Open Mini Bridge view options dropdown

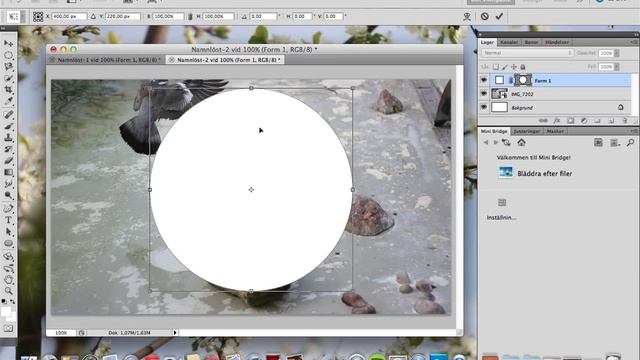click(614, 142)
